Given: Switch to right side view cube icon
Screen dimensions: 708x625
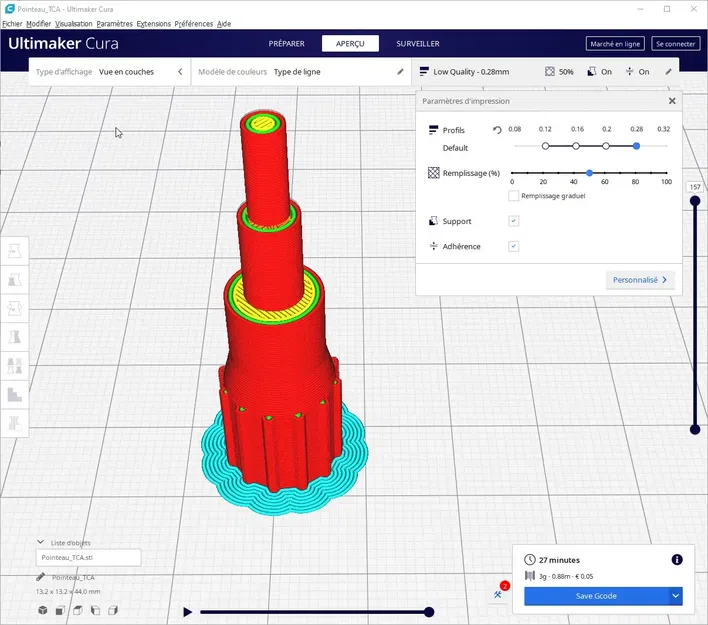Looking at the screenshot, I should 113,611.
